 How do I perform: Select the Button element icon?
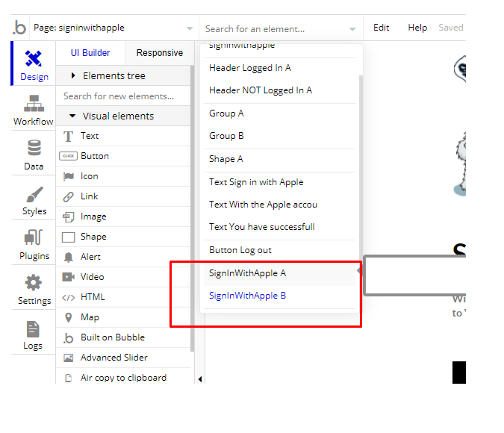point(68,156)
